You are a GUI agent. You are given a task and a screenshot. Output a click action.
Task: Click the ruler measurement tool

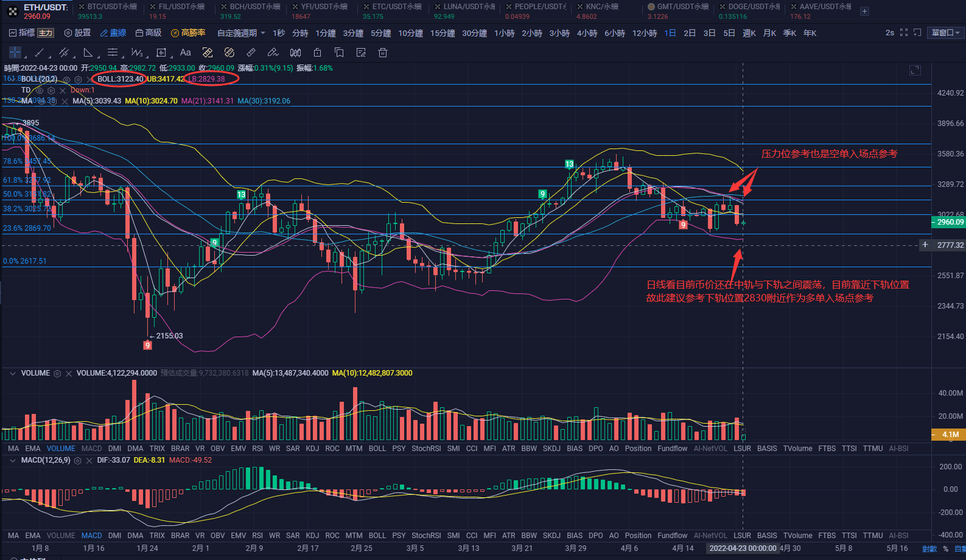click(x=251, y=52)
